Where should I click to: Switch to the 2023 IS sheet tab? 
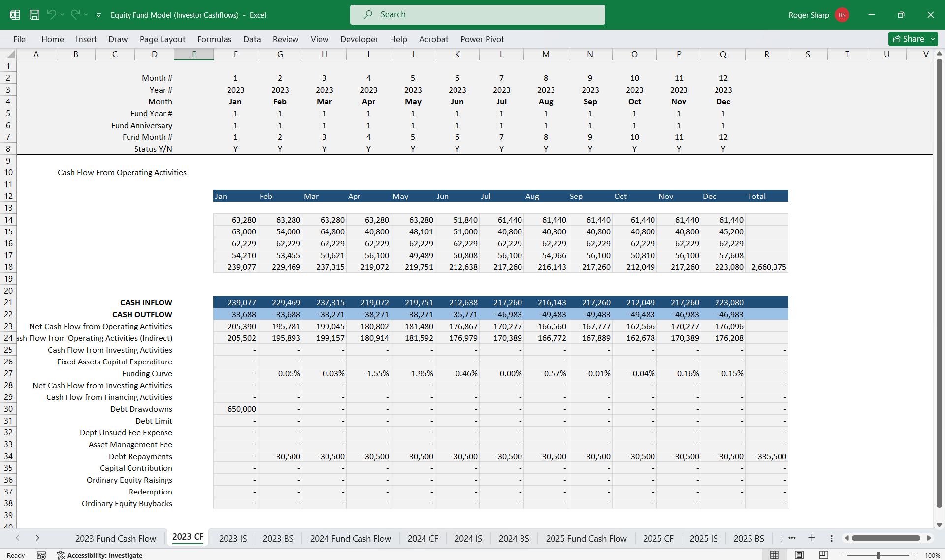click(233, 538)
